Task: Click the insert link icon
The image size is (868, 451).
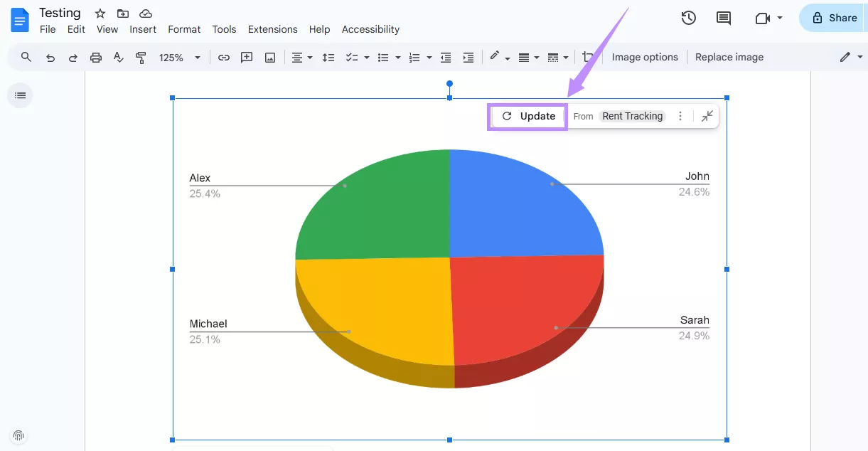Action: click(224, 57)
